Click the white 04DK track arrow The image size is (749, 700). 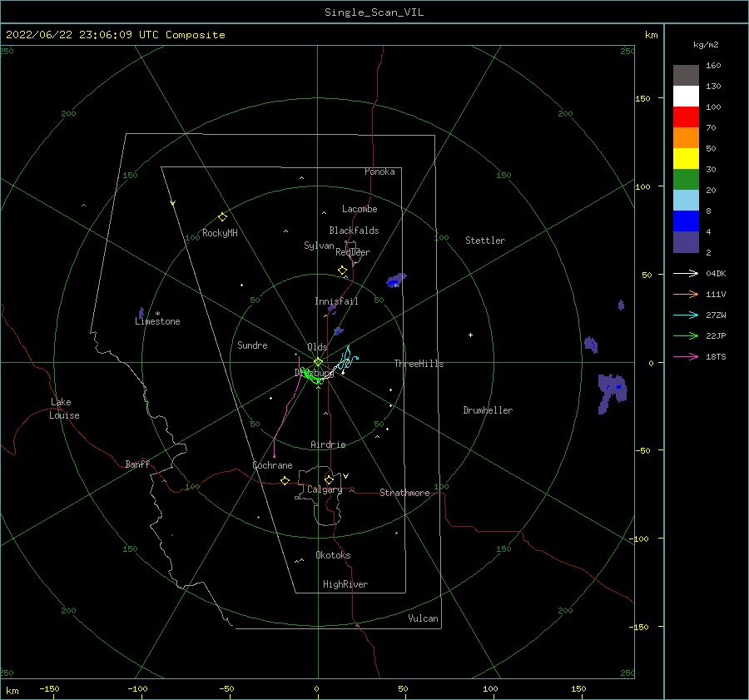click(x=686, y=273)
